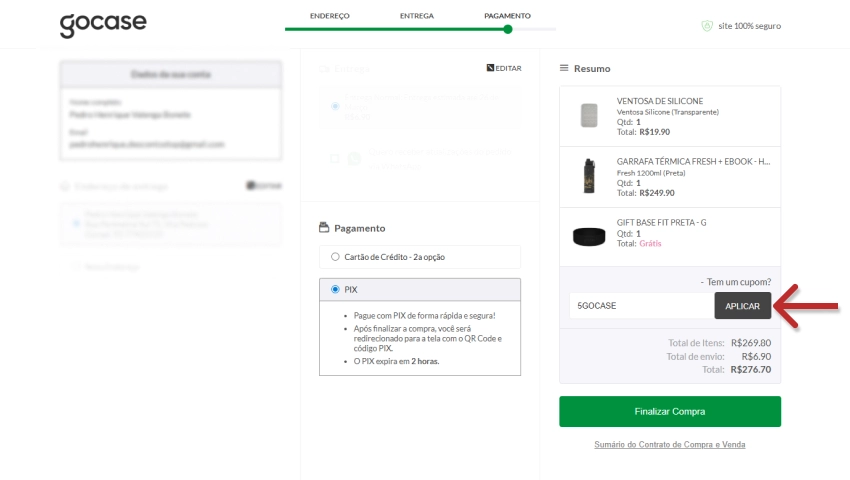Go to the ENTREGA step

(x=417, y=16)
